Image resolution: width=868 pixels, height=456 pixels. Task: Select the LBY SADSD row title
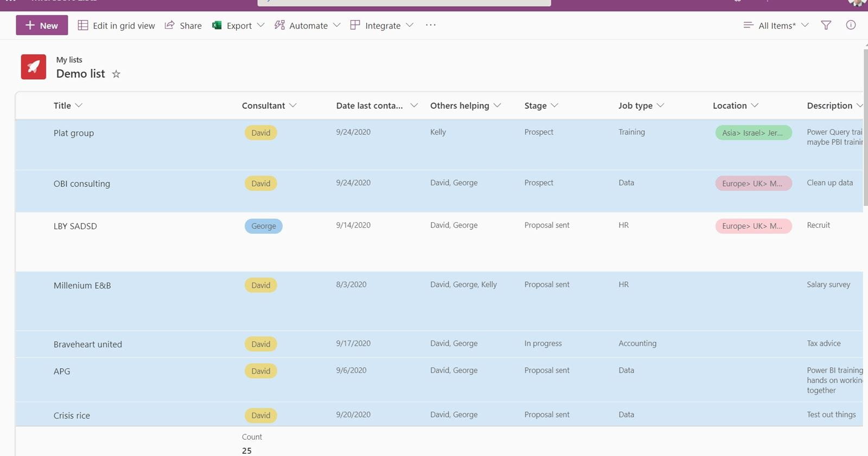(75, 226)
